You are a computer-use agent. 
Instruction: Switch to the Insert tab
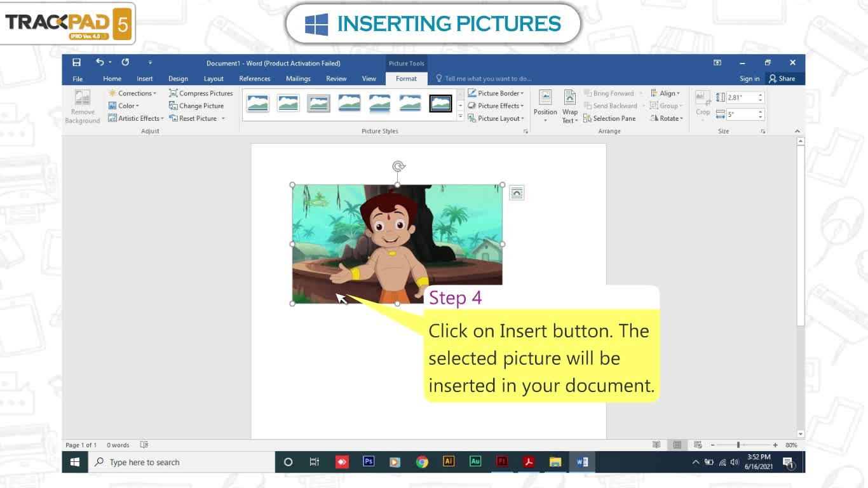pos(145,79)
